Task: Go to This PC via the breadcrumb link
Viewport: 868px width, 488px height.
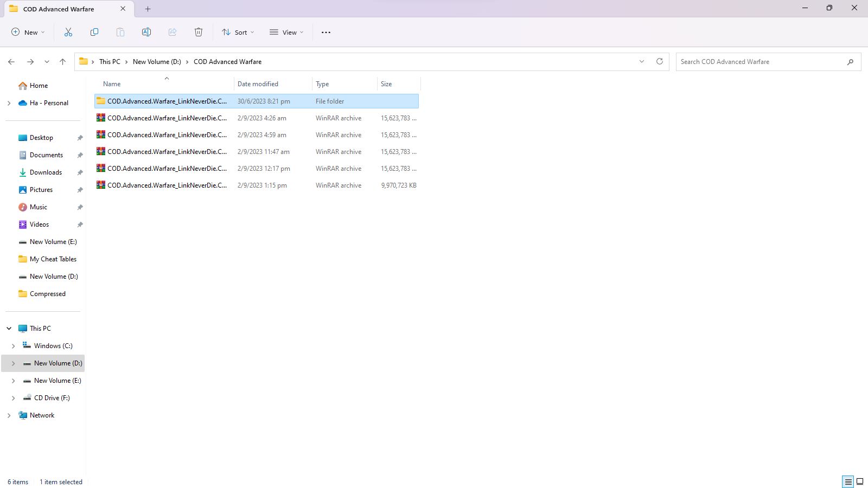Action: (109, 61)
